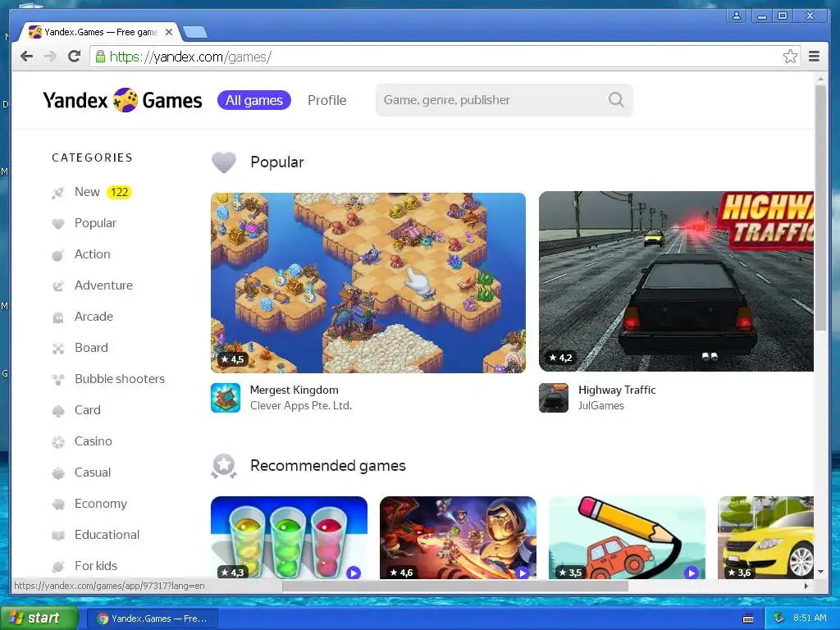
Task: Open the Action category link
Action: [93, 254]
